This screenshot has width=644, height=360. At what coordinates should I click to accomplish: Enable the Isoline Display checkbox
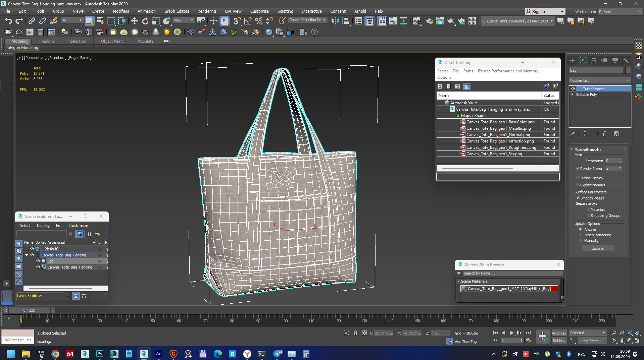578,178
